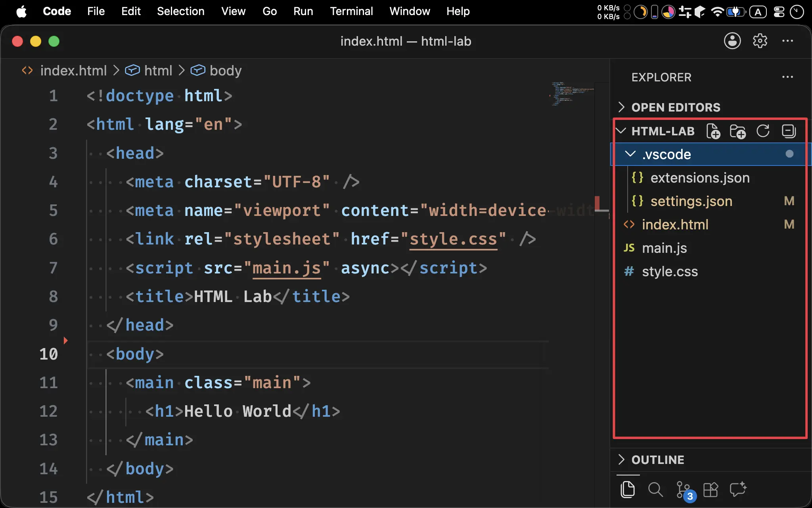
Task: Open the body breadcrumb dropdown
Action: tap(225, 71)
